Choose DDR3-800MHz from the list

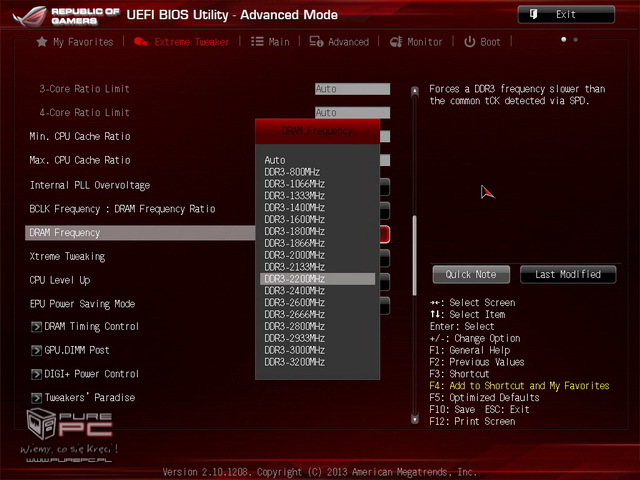point(292,172)
